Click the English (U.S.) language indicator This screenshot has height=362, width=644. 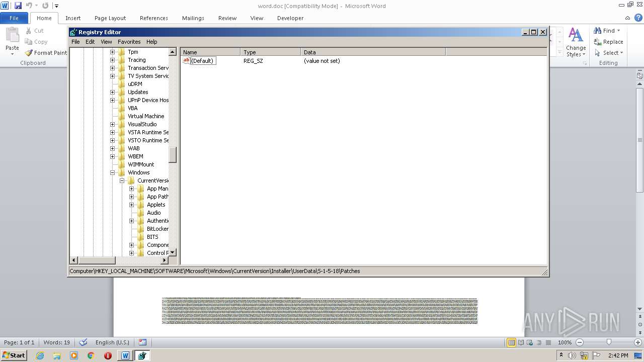[x=112, y=342]
